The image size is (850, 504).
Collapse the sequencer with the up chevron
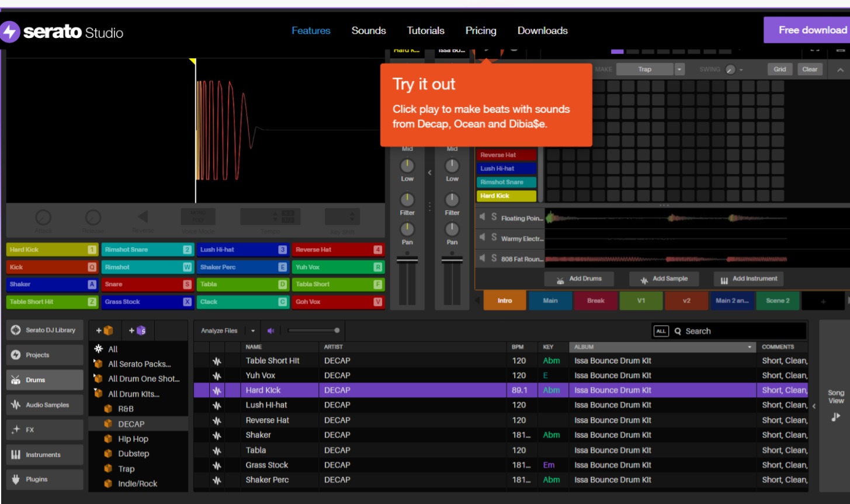[x=840, y=69]
